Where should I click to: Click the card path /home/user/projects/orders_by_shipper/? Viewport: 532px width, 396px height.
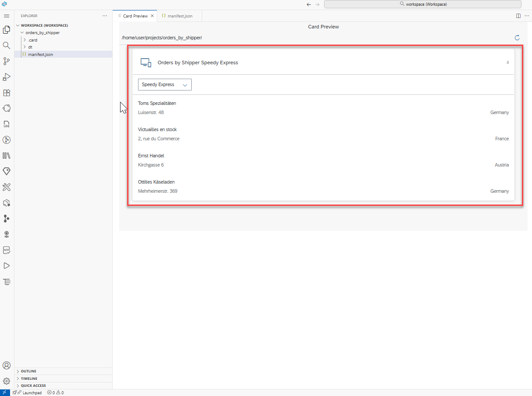pos(162,38)
